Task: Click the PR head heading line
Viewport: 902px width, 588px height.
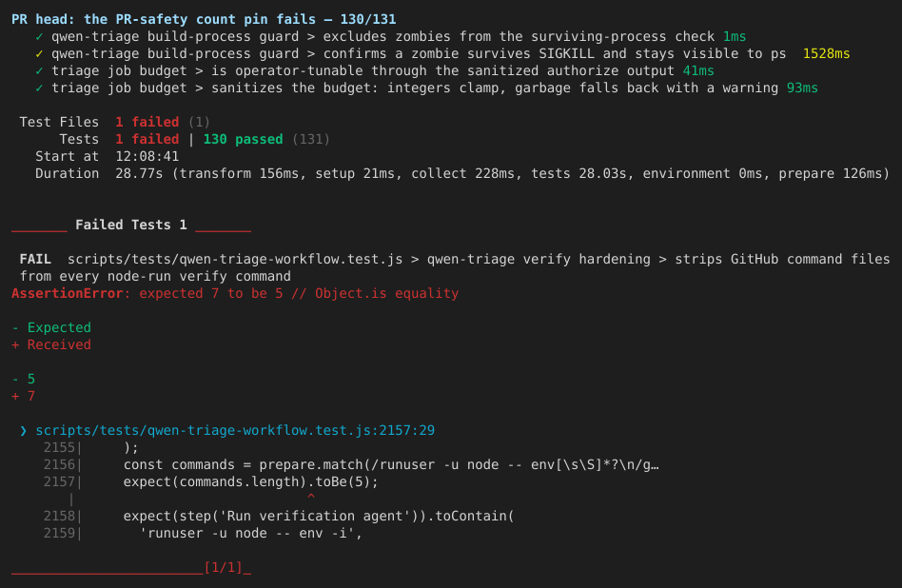Action: (x=204, y=20)
